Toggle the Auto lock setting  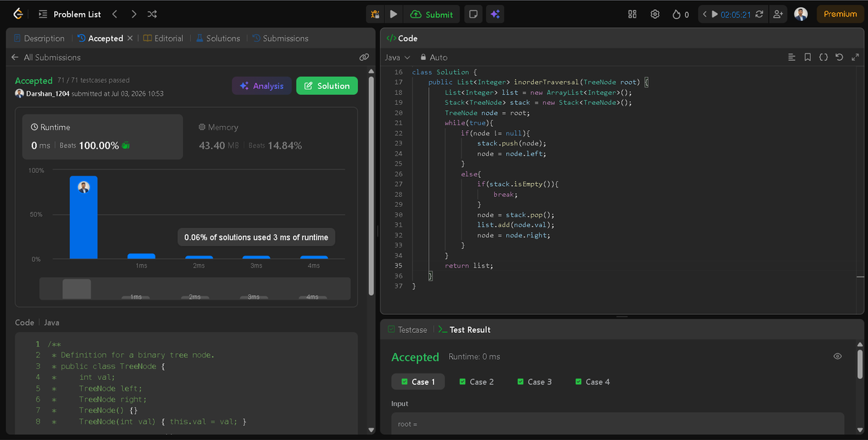(434, 57)
